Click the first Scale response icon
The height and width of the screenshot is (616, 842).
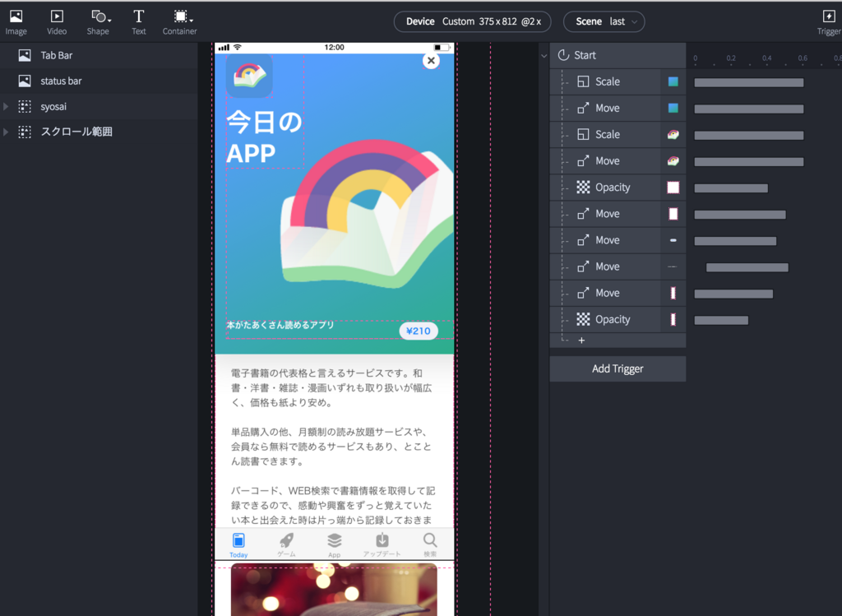(x=583, y=81)
